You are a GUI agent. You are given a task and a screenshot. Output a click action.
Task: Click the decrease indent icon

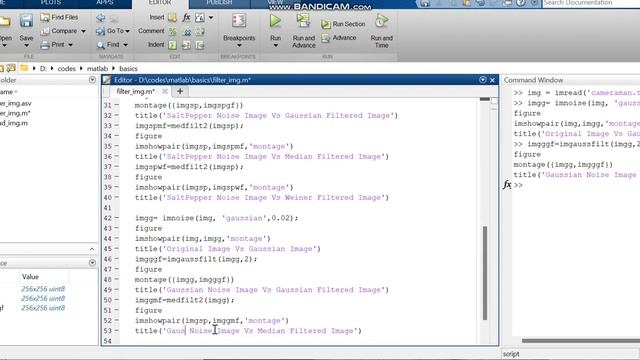pos(200,44)
